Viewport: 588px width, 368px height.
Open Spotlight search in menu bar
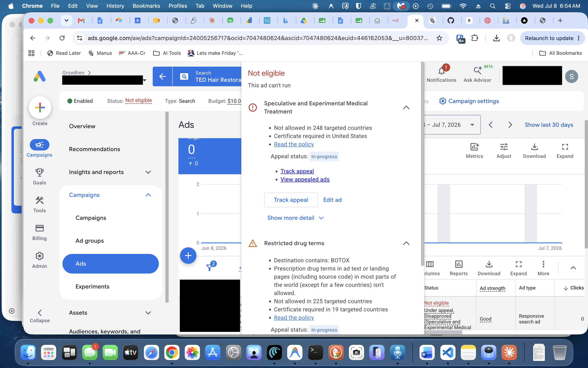click(492, 6)
